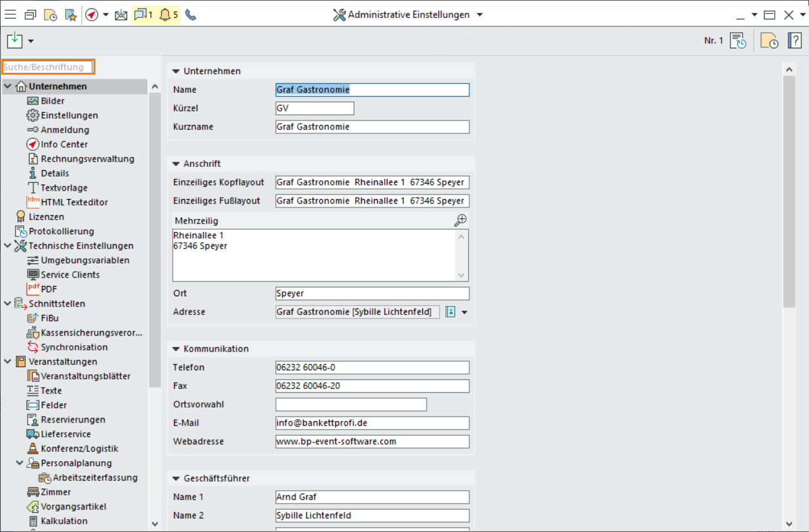
Task: Open notifications bell showing 5
Action: [x=168, y=15]
